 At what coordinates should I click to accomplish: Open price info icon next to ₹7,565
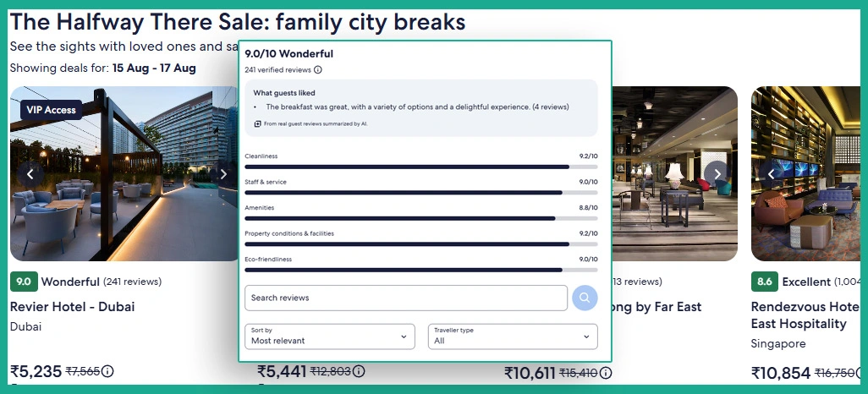(x=107, y=371)
